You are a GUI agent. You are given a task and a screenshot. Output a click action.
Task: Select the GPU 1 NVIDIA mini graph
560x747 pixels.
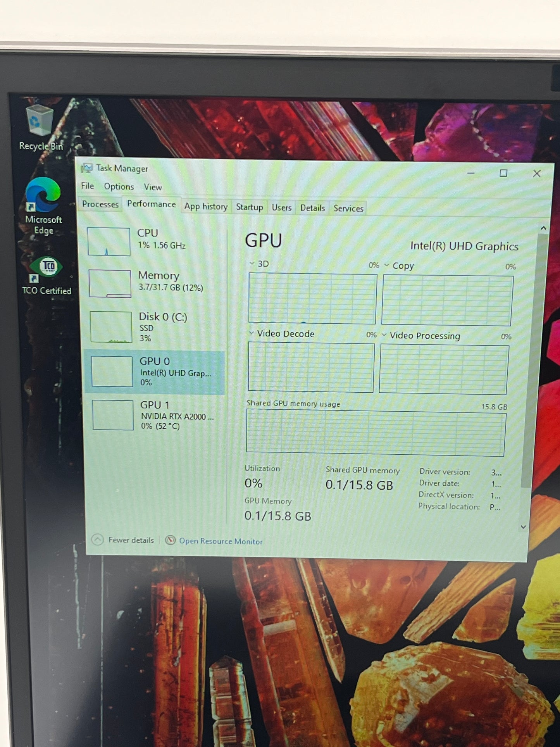[113, 415]
